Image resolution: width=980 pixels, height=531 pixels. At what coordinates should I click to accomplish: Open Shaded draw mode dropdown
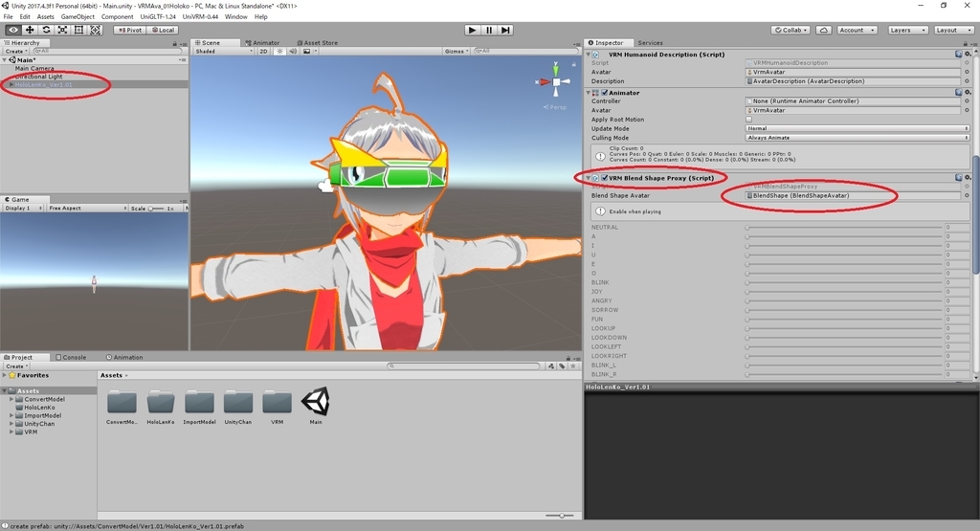click(x=224, y=52)
